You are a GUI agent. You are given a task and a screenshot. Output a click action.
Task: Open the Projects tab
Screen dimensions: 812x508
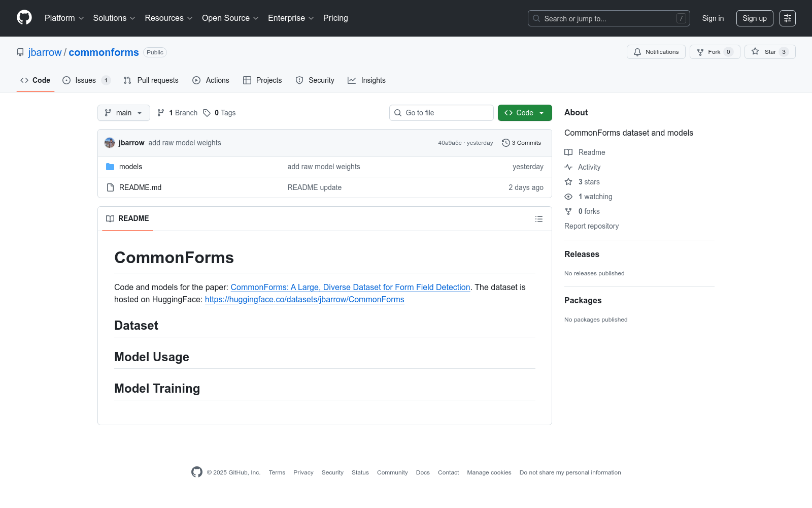pyautogui.click(x=262, y=80)
